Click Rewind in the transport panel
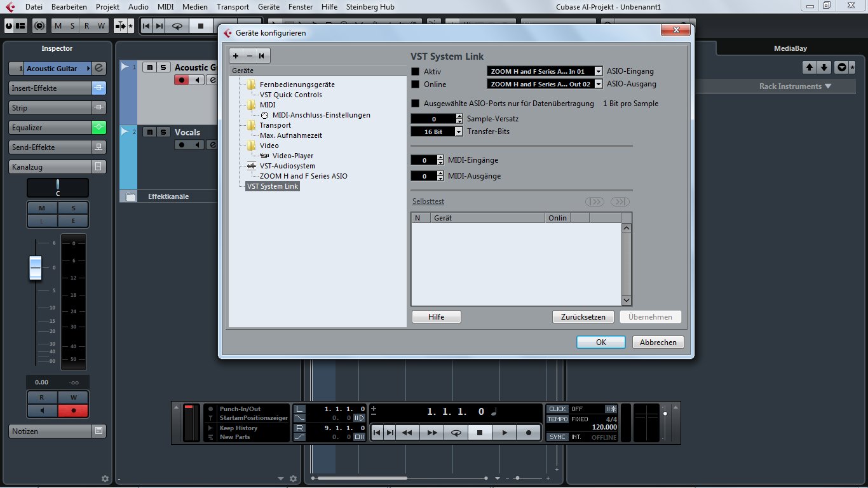 tap(407, 433)
